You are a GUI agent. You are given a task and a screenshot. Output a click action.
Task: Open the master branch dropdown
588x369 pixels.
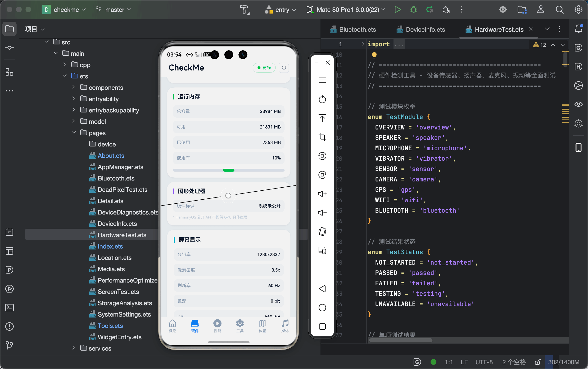113,9
